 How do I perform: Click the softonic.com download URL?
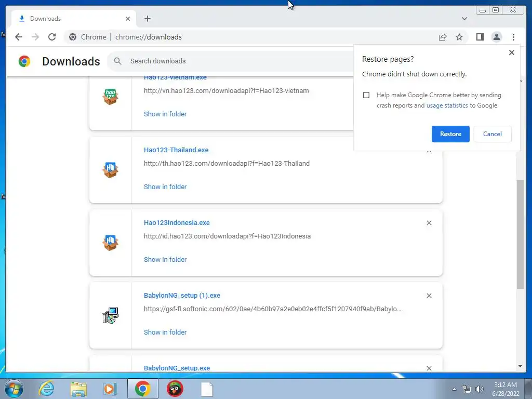click(x=272, y=309)
